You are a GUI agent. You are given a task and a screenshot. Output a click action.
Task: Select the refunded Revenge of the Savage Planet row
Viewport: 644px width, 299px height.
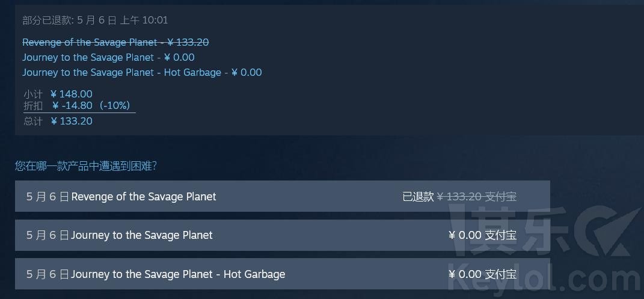(x=282, y=196)
